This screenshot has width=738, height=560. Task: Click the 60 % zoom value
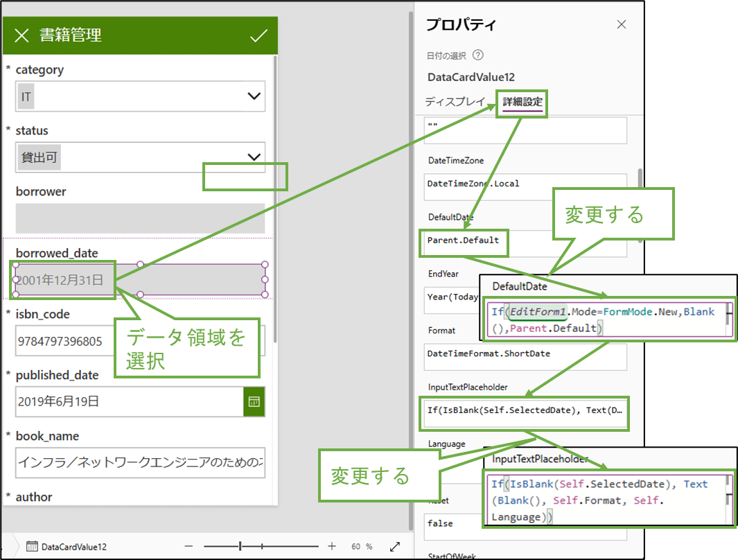[x=362, y=546]
